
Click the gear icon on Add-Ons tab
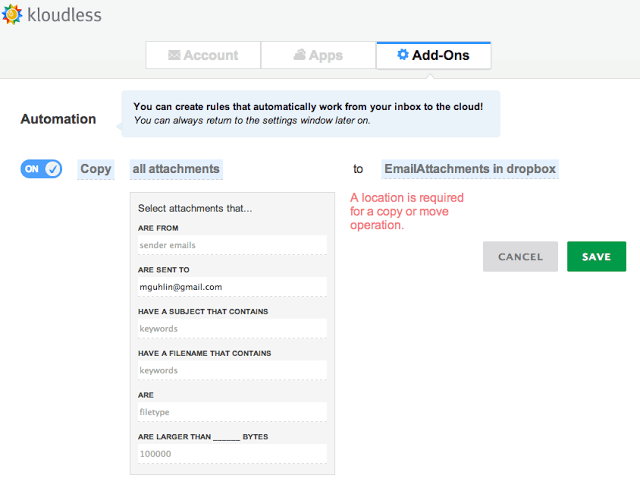coord(402,55)
